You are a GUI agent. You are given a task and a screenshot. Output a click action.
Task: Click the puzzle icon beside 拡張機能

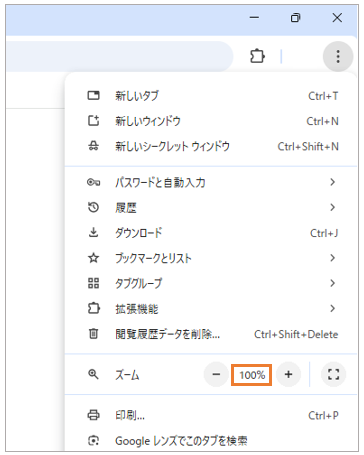(93, 308)
